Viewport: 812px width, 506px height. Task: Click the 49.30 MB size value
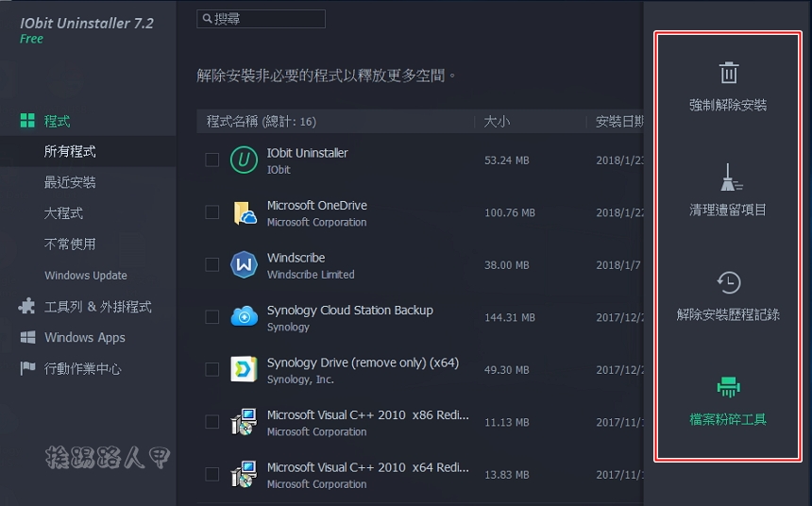[507, 370]
